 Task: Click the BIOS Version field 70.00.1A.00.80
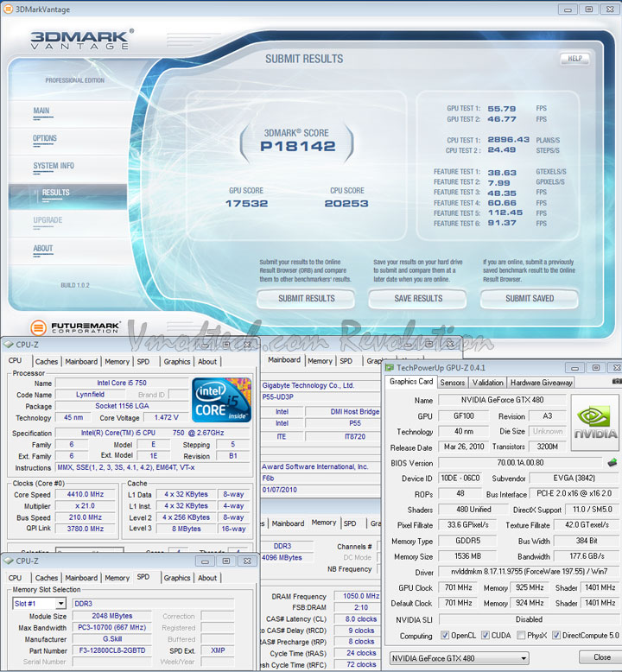tap(520, 463)
